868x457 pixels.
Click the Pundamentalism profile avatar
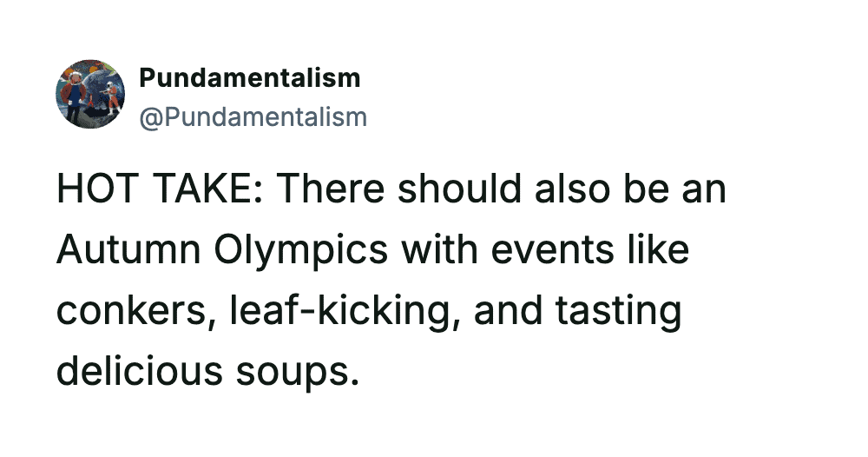pos(90,95)
